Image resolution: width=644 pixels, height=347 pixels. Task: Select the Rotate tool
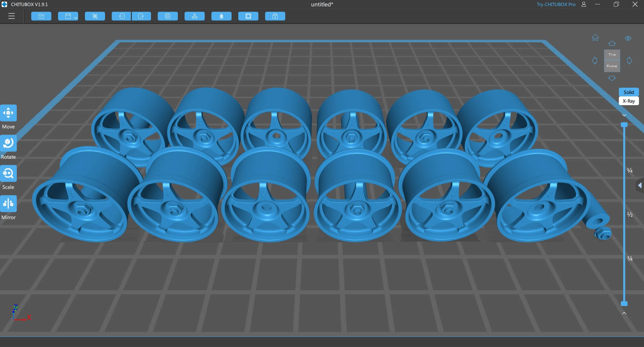[8, 143]
